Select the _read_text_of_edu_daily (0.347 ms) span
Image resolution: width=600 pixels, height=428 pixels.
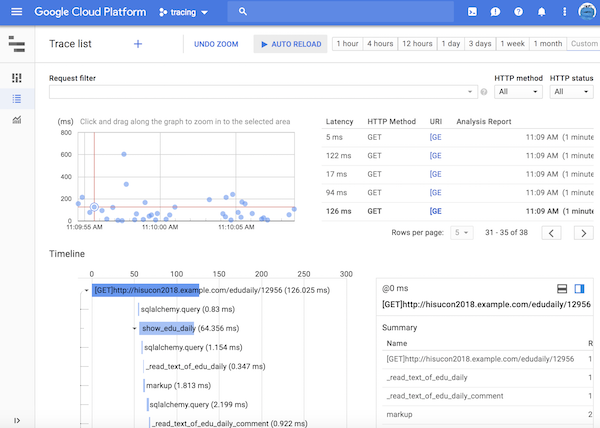[x=205, y=366]
